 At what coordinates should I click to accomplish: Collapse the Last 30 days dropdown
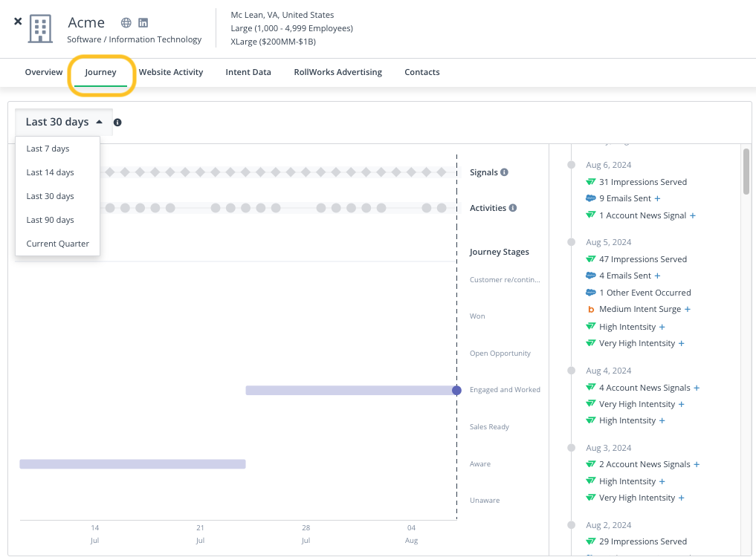(x=64, y=123)
